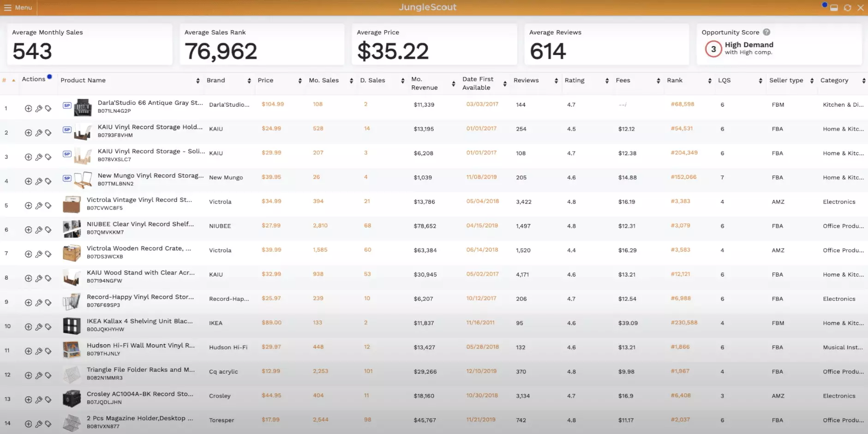The image size is (868, 434).
Task: Click keyword icon for Darla'Studio 66 row
Action: point(39,108)
